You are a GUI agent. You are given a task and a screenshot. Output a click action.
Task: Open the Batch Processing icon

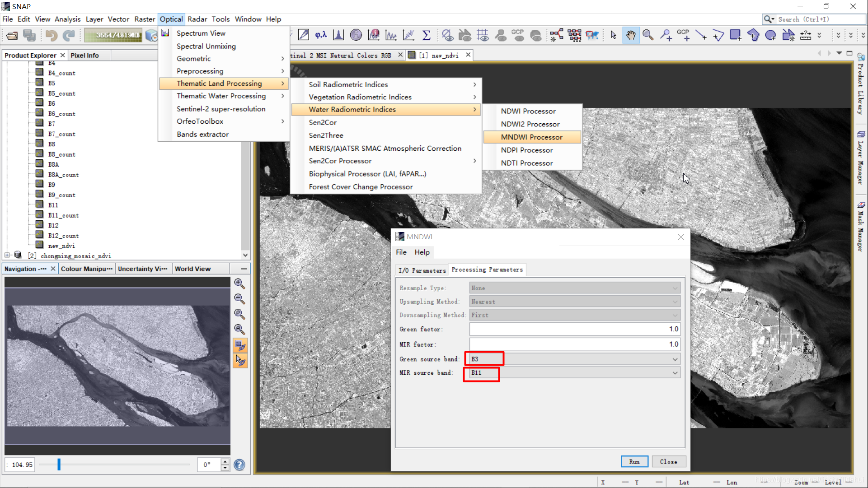point(575,35)
